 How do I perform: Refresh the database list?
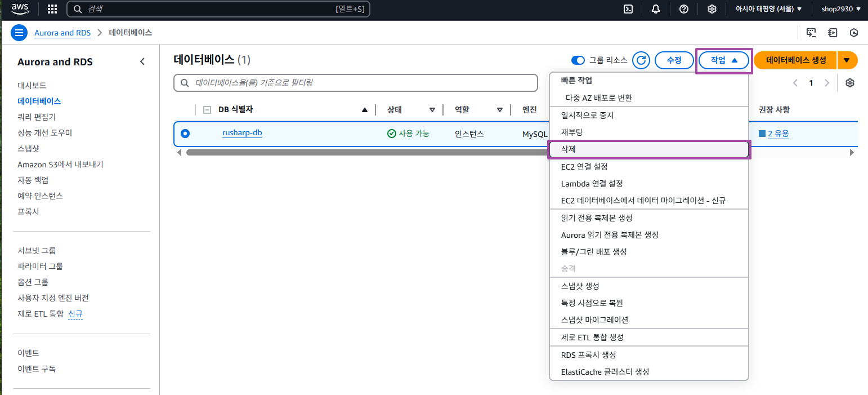tap(641, 60)
